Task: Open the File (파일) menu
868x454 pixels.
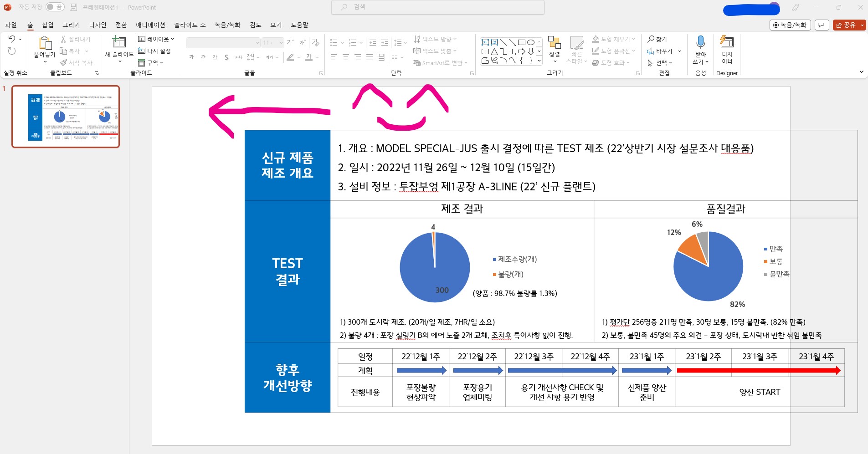Action: [11, 25]
